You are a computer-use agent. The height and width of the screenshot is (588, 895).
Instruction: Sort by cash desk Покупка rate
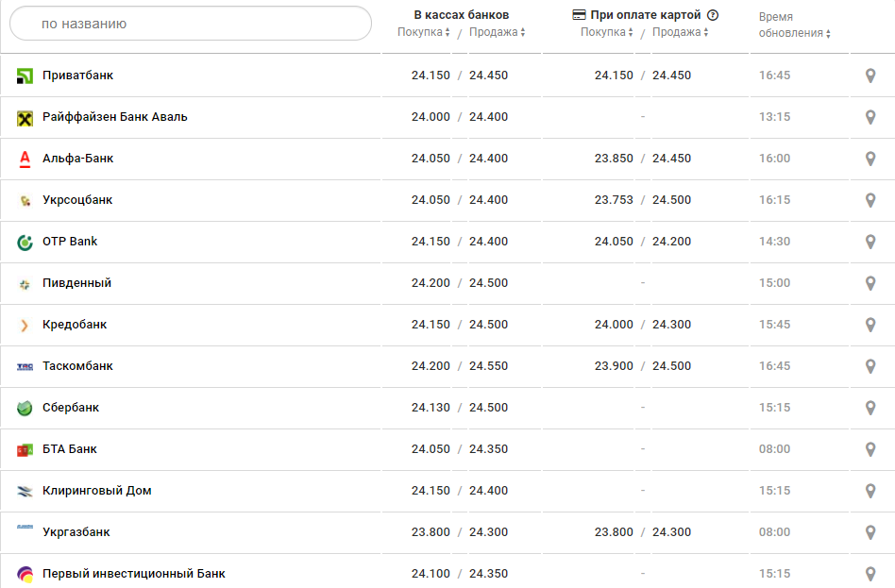click(x=424, y=32)
